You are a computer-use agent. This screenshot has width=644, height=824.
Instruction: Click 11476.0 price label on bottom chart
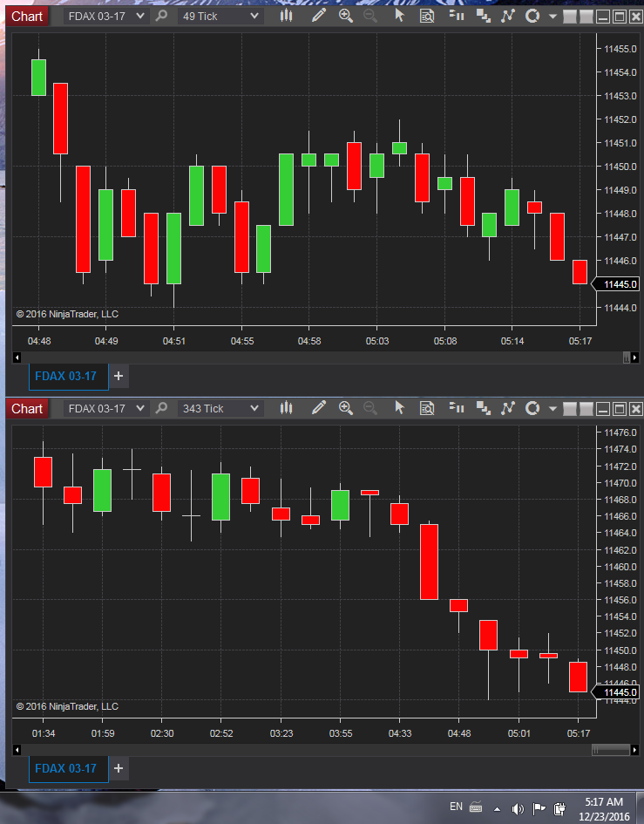click(x=620, y=432)
